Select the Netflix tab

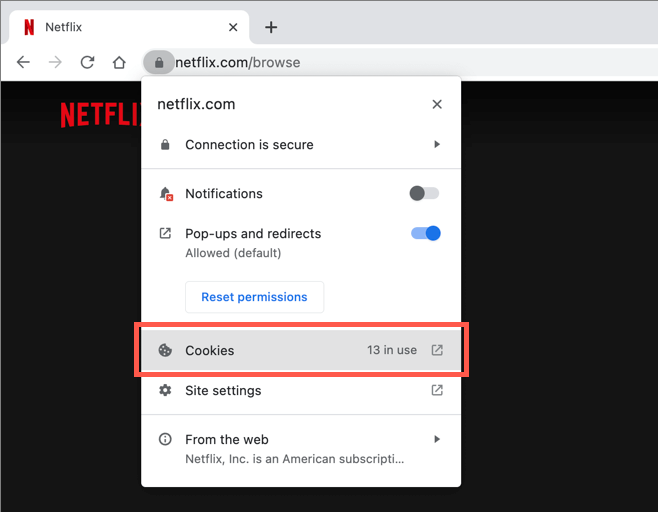point(129,27)
